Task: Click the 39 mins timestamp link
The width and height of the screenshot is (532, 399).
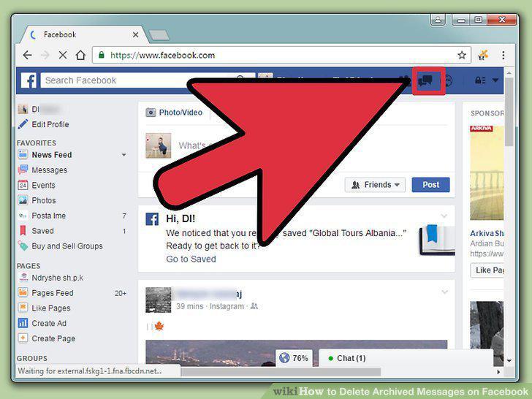Action: pos(190,306)
